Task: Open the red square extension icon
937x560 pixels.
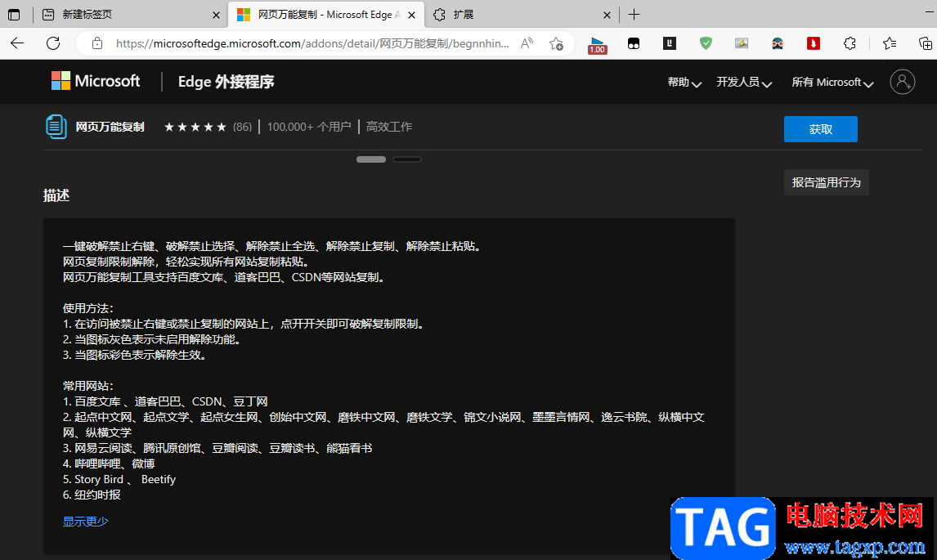Action: click(814, 43)
